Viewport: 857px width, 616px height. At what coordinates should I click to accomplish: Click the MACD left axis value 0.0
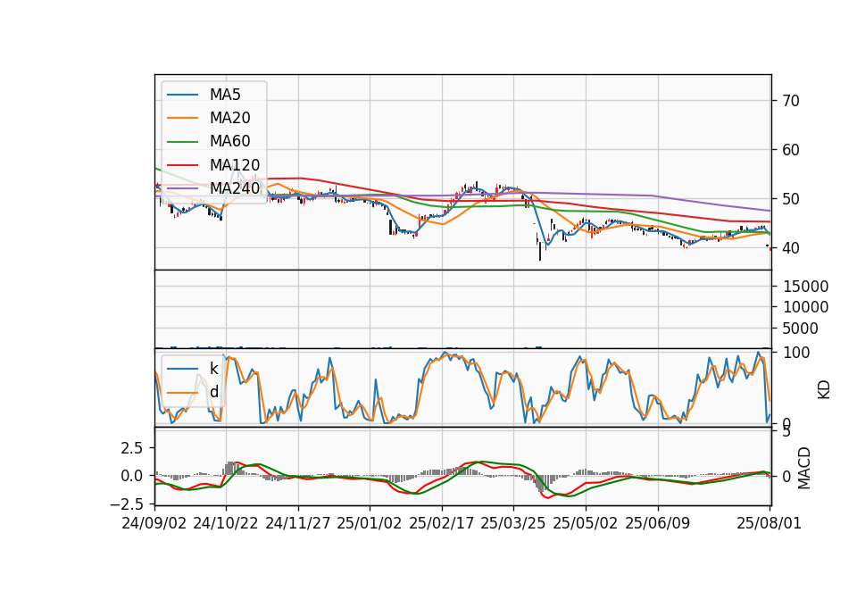point(132,476)
